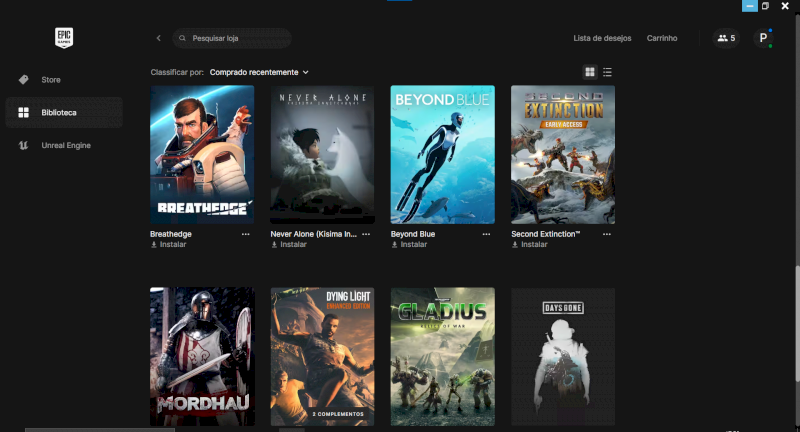The width and height of the screenshot is (800, 432).
Task: Close the Epic Games launcher
Action: [785, 6]
